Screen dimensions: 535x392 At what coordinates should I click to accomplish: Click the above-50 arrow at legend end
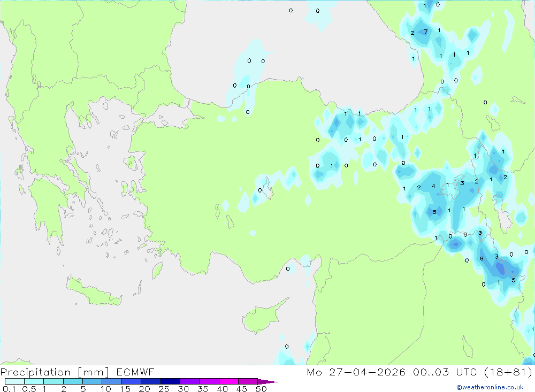[267, 382]
